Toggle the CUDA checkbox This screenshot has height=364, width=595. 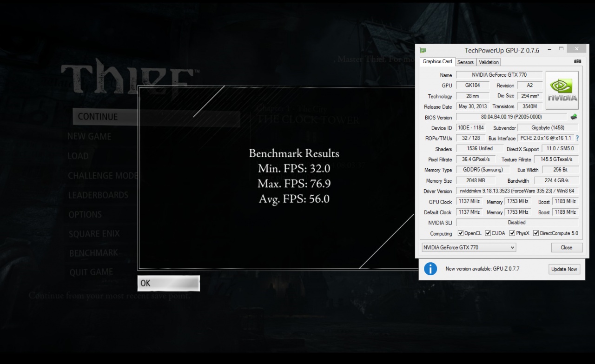[x=488, y=233]
